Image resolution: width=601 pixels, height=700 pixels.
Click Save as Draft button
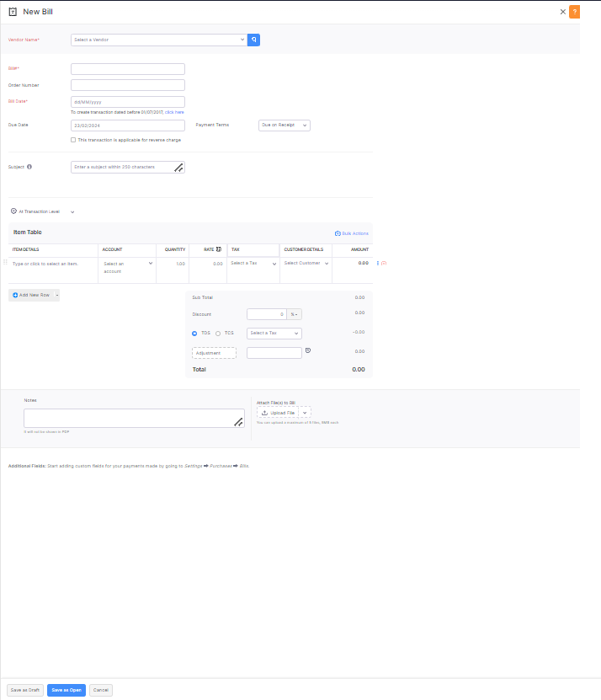24,690
